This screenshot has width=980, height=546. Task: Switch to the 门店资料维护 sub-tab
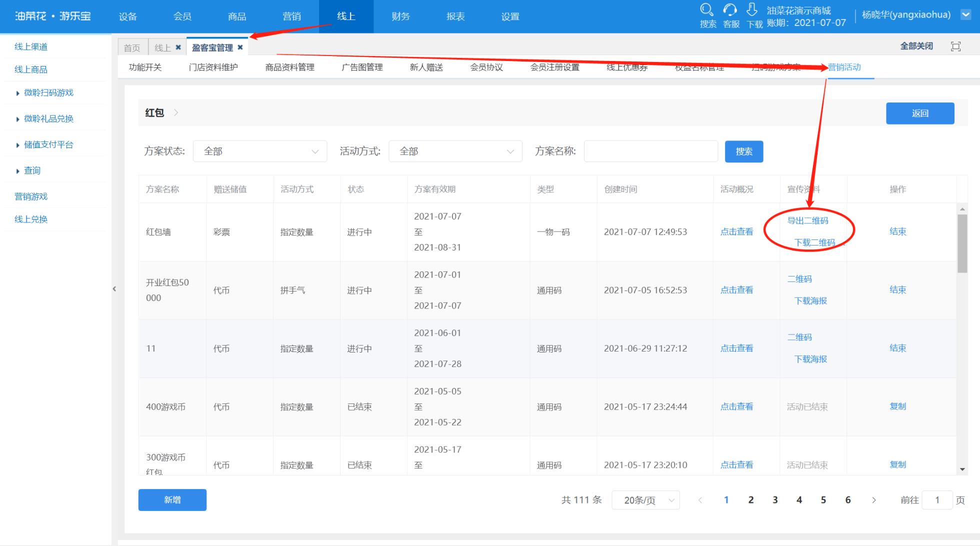[213, 67]
